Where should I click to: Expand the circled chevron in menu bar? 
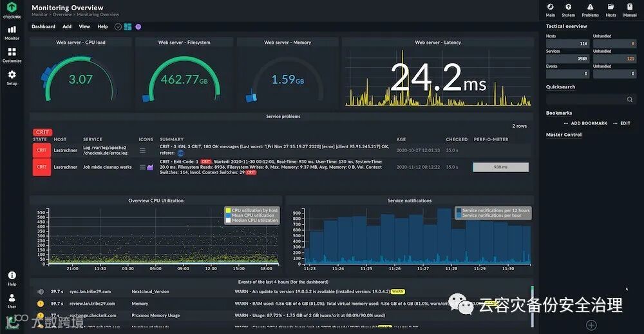coord(118,26)
